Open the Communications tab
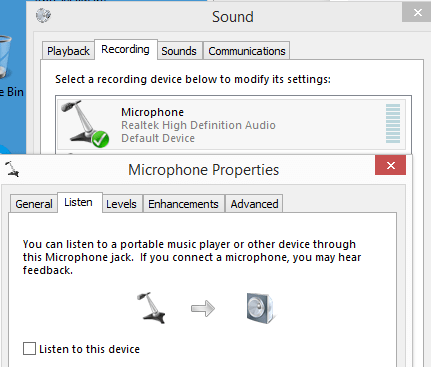The height and width of the screenshot is (367, 431). coord(247,51)
